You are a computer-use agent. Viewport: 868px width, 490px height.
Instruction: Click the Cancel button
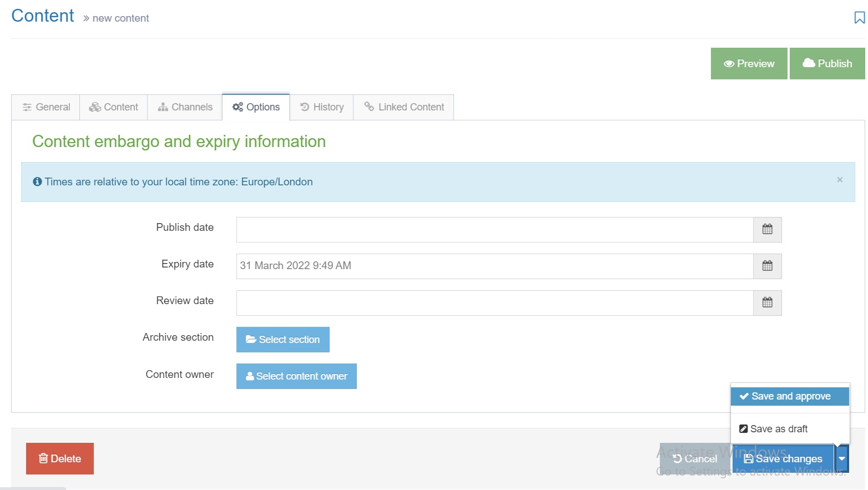pos(694,458)
